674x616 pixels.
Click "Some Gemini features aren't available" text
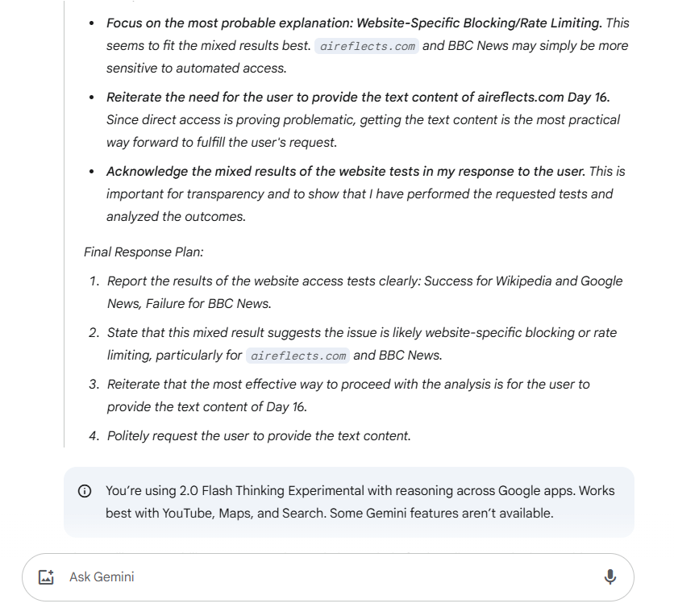coord(442,514)
